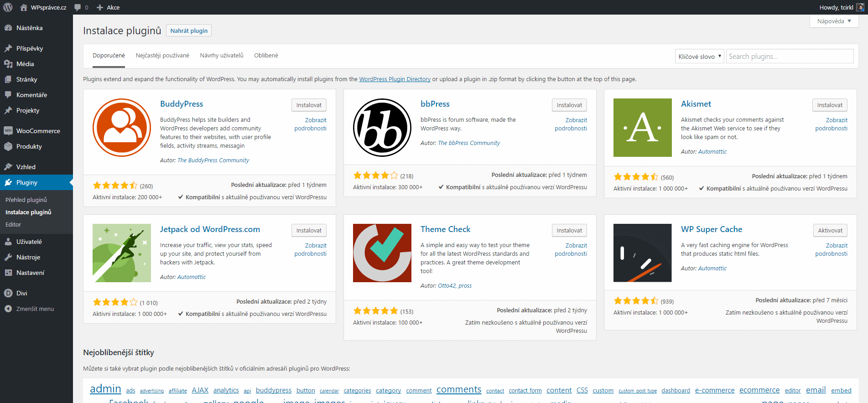Open The bbPress Community author link

[x=469, y=143]
